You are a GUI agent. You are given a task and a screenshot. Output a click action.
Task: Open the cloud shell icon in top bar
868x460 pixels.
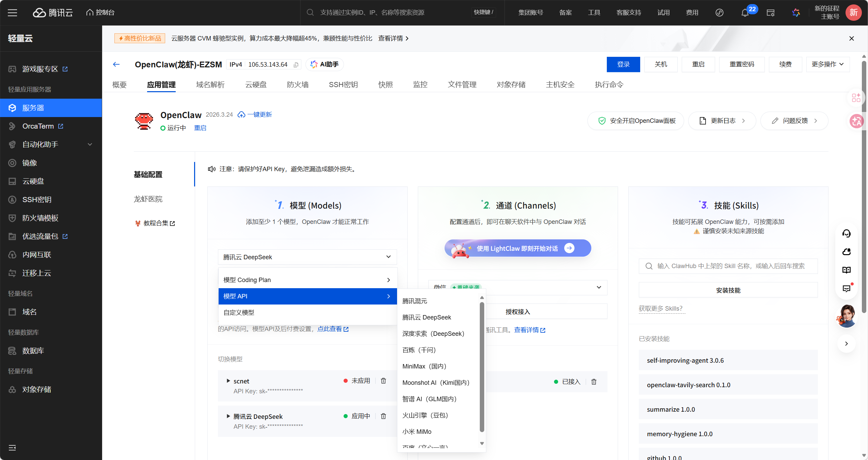(x=770, y=13)
